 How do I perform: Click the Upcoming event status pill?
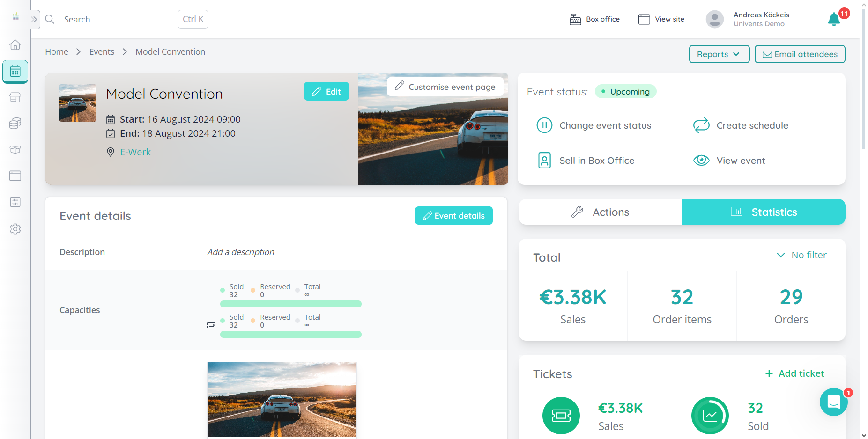pyautogui.click(x=625, y=91)
